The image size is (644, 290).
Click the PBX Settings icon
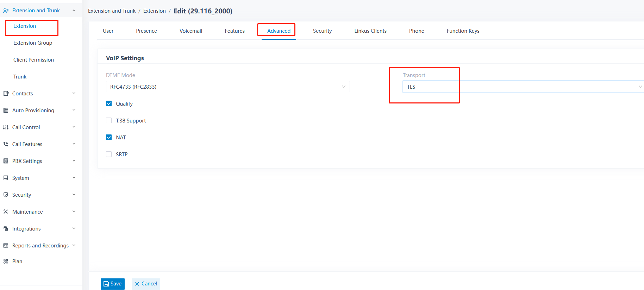6,161
